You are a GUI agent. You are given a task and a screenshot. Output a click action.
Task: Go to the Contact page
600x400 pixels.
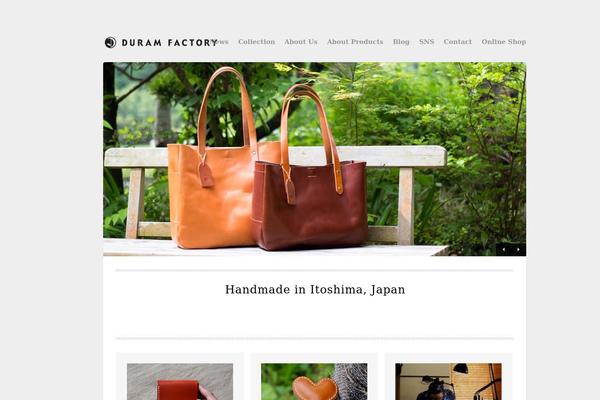coord(458,42)
